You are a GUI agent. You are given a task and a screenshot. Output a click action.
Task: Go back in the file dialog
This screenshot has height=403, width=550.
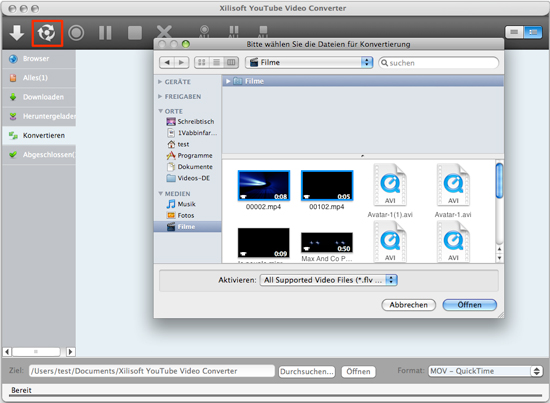167,62
